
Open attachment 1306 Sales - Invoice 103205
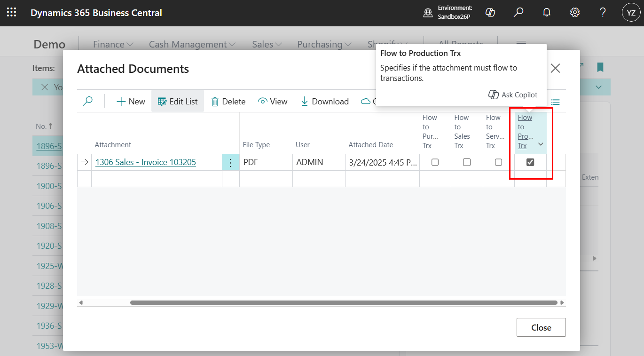145,162
